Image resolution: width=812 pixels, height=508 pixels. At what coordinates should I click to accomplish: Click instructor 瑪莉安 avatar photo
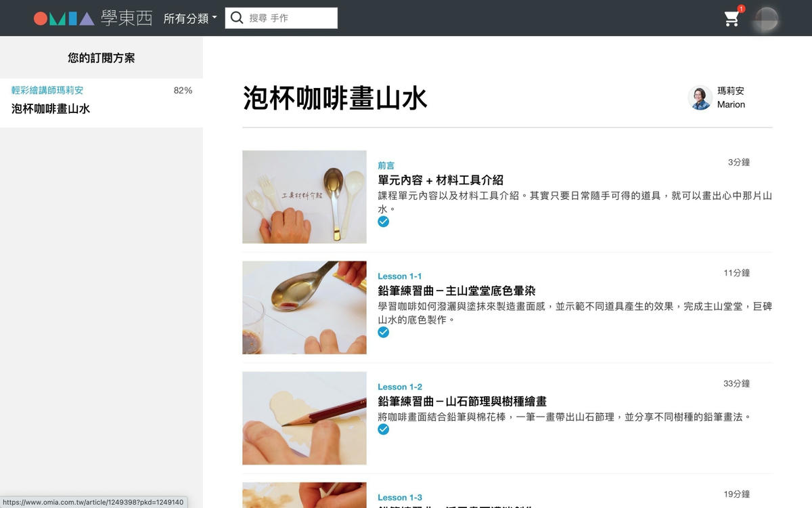click(700, 98)
